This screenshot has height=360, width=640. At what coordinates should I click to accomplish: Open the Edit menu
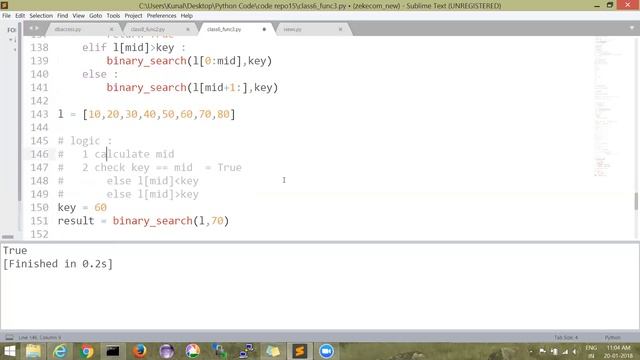point(20,16)
